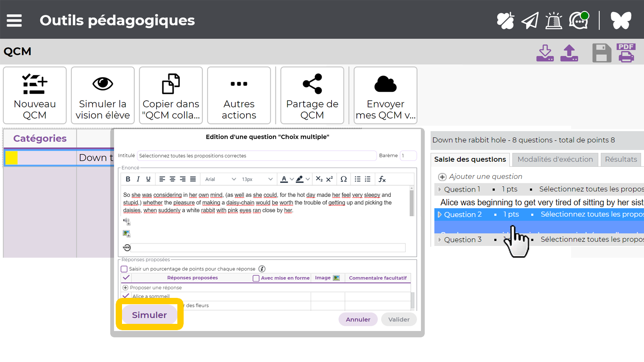This screenshot has height=362, width=644.
Task: Toggle bold in the Enoncé editor
Action: pyautogui.click(x=128, y=179)
